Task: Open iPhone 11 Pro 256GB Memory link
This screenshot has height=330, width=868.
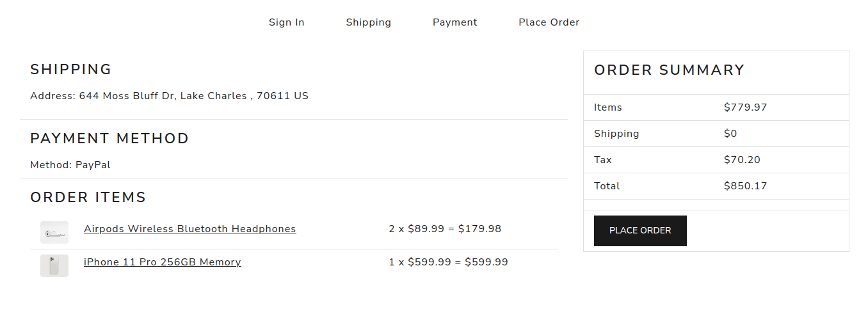Action: (163, 262)
